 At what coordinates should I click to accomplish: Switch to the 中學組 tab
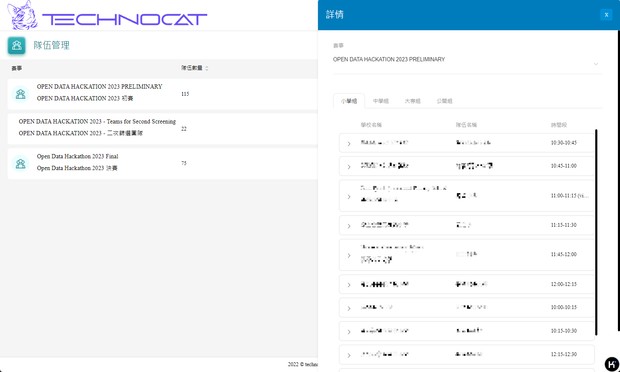pos(381,101)
